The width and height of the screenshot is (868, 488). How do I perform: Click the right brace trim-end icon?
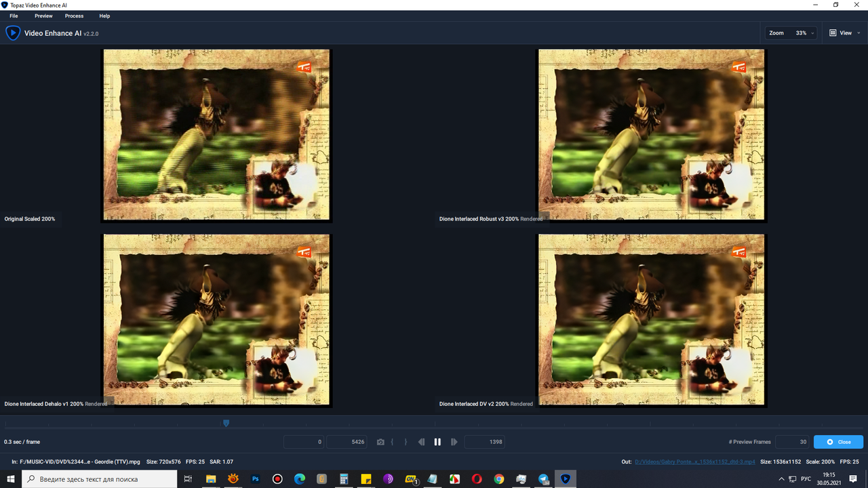406,442
